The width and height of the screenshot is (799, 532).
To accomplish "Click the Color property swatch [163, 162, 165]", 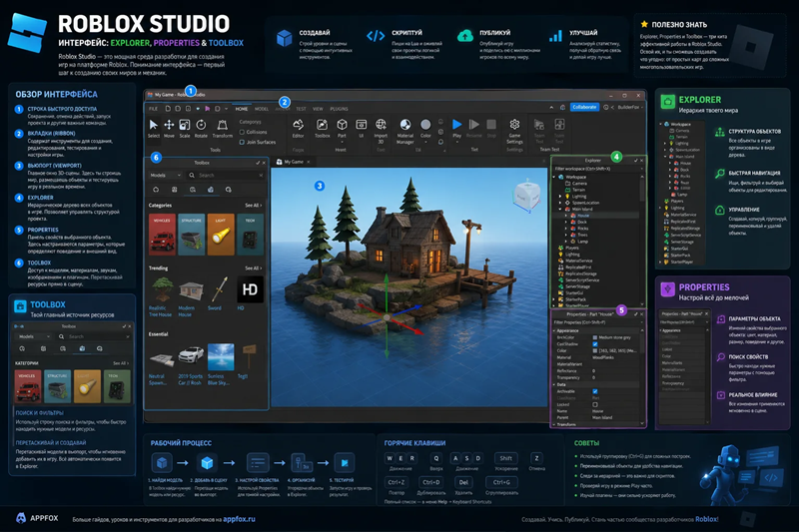I will pyautogui.click(x=595, y=350).
